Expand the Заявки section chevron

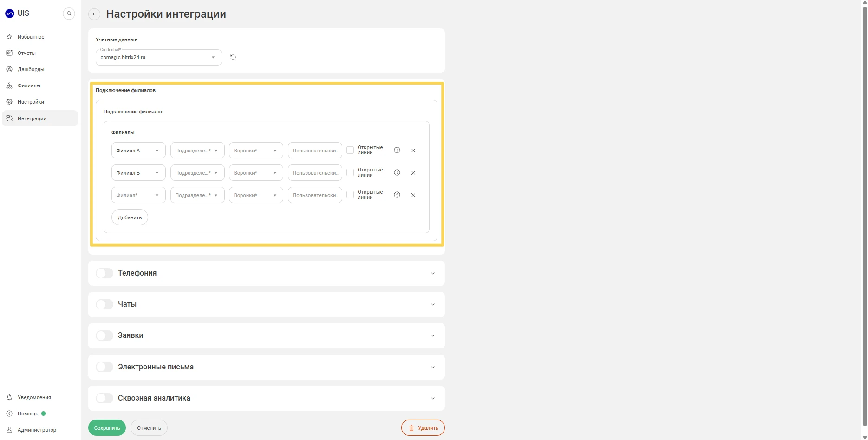433,335
